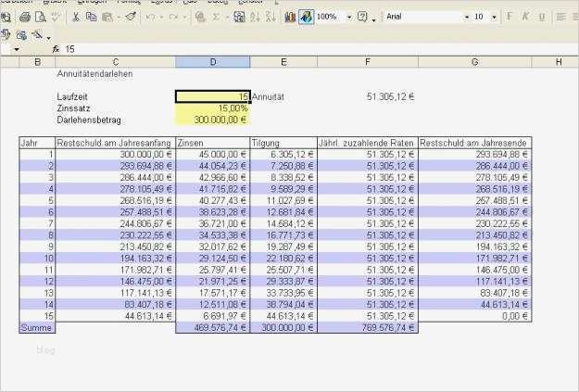This screenshot has height=392, width=579.
Task: Toggle the highlighted Drawing toolbar icon
Action: pos(306,17)
